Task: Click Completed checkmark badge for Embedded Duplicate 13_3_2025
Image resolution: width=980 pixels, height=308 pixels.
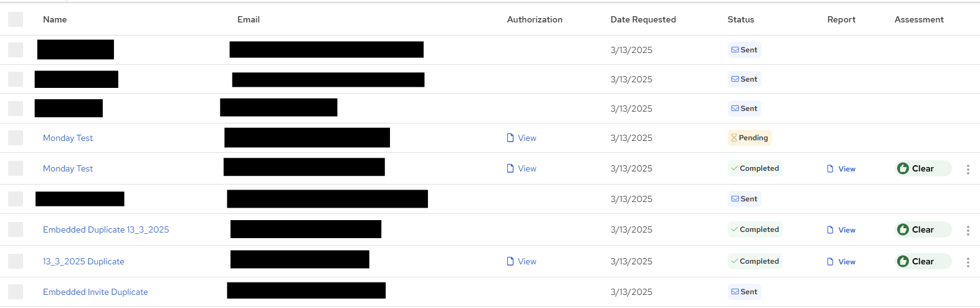Action: [x=754, y=229]
